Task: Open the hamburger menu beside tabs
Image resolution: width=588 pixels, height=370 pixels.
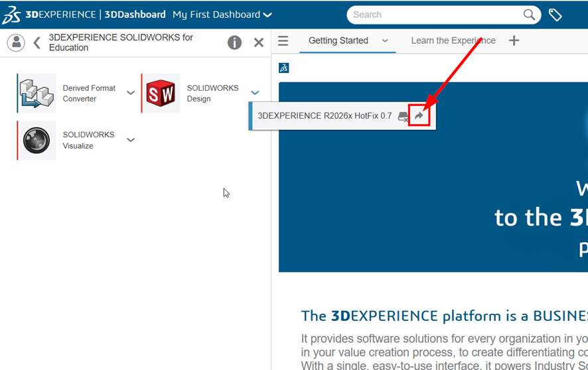Action: click(283, 41)
